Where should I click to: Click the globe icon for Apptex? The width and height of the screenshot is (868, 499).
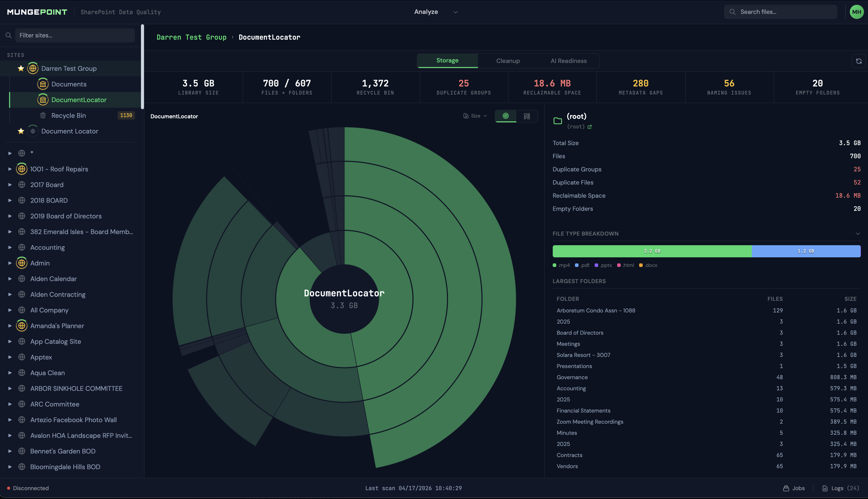[21, 357]
